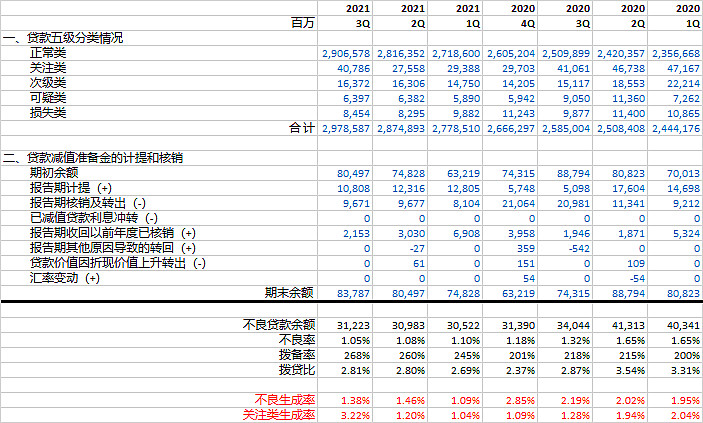Select cell value 6,908

point(467,234)
